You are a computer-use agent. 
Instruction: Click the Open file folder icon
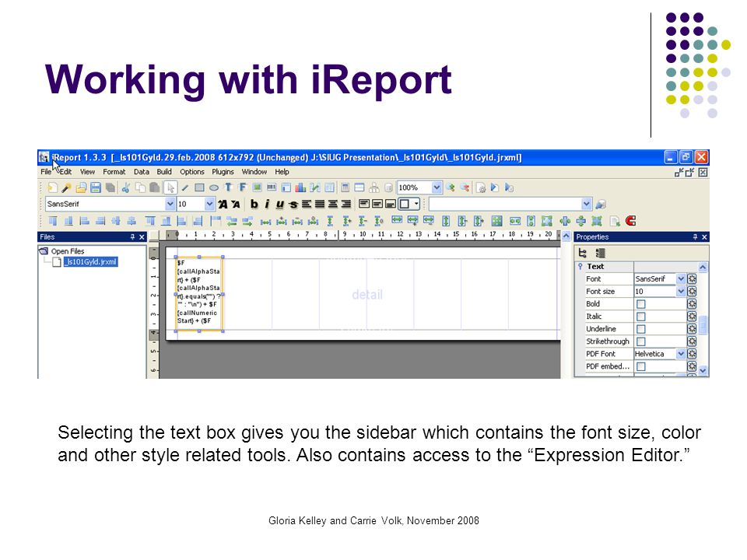pos(82,188)
